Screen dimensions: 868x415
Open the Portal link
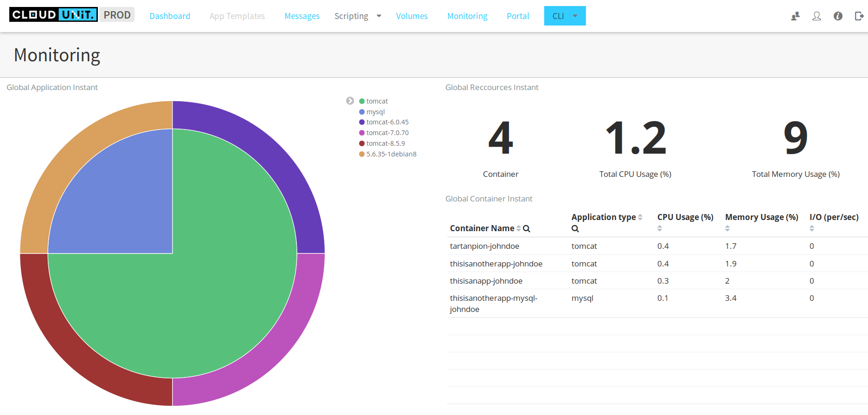[518, 16]
